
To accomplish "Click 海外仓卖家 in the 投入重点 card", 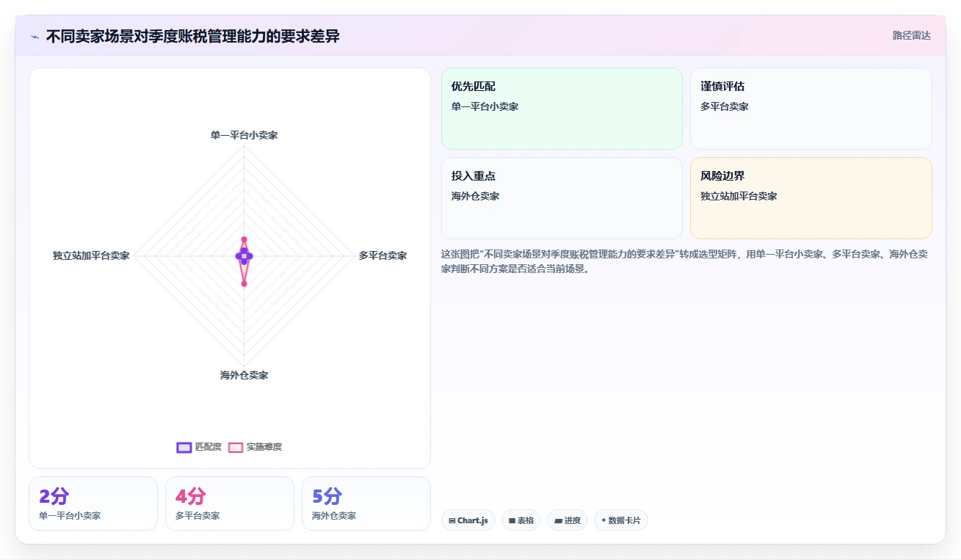I will pos(475,196).
